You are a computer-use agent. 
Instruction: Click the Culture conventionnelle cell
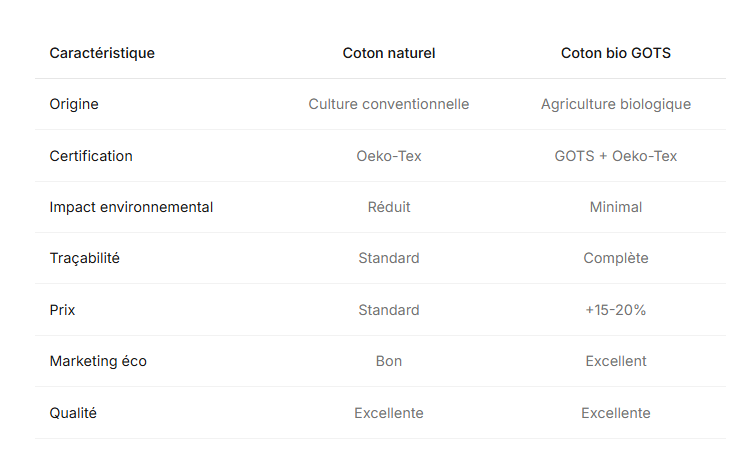click(389, 104)
